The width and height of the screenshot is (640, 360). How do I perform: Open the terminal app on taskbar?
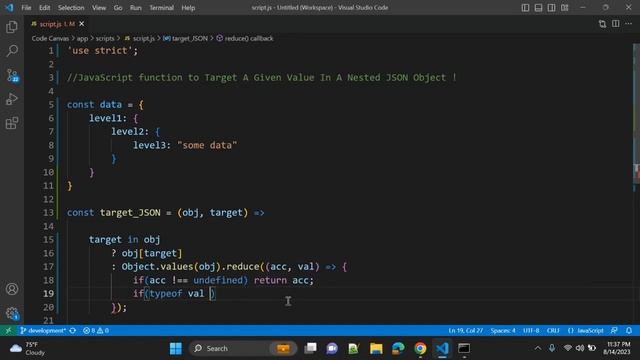point(464,349)
